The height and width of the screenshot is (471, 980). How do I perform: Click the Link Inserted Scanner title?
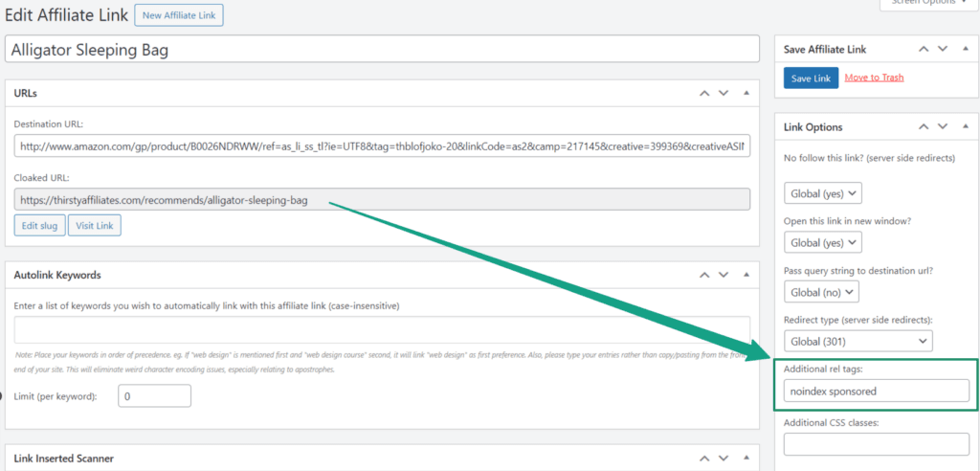[64, 458]
